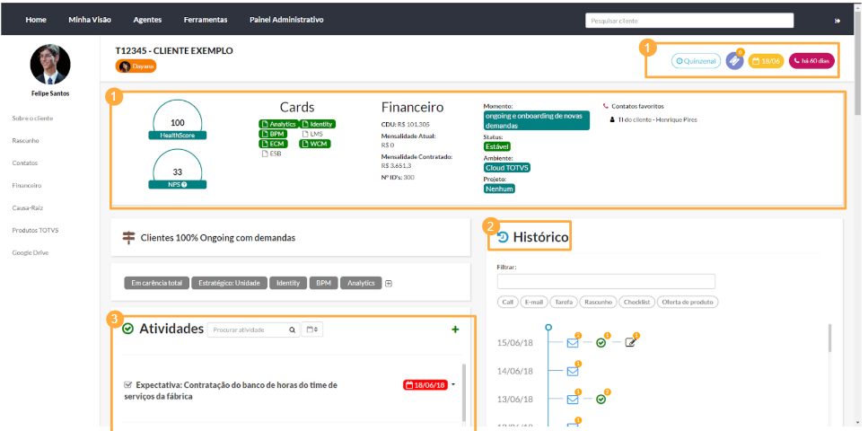Click the gray Analytics tag
The image size is (868, 431).
[361, 283]
